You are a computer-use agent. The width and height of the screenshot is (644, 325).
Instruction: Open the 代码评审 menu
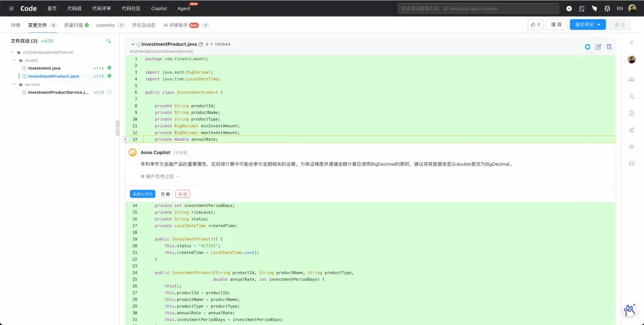pos(101,8)
